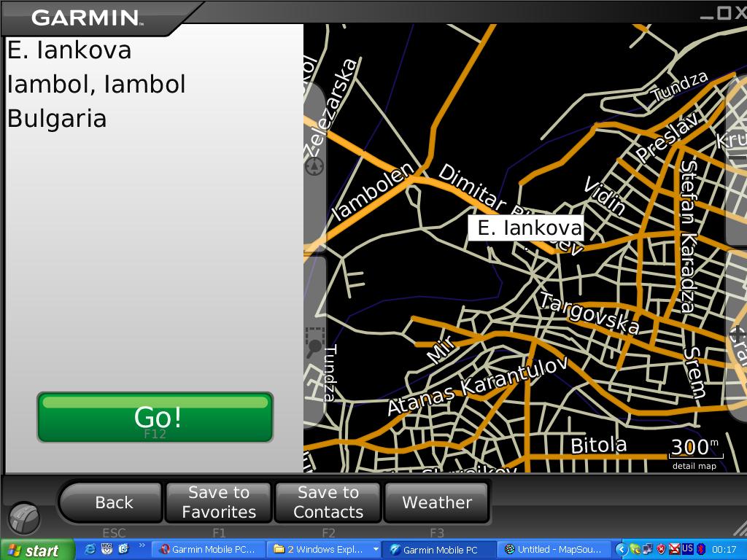747x560 pixels.
Task: Click the Mir street label
Action: (x=441, y=349)
